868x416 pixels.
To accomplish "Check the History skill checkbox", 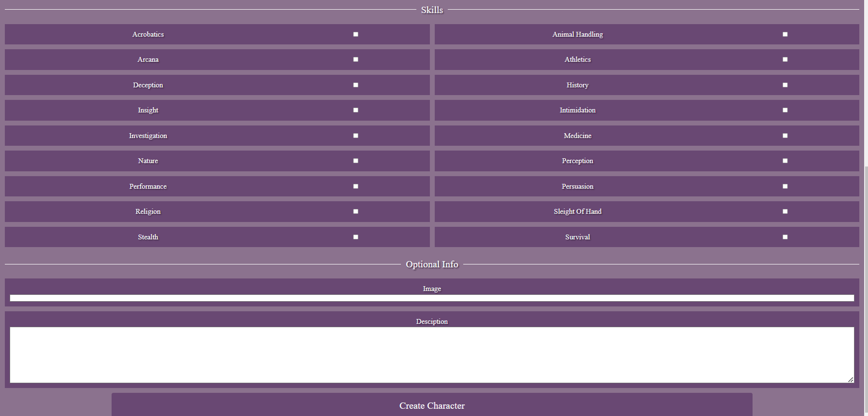I will [x=785, y=85].
